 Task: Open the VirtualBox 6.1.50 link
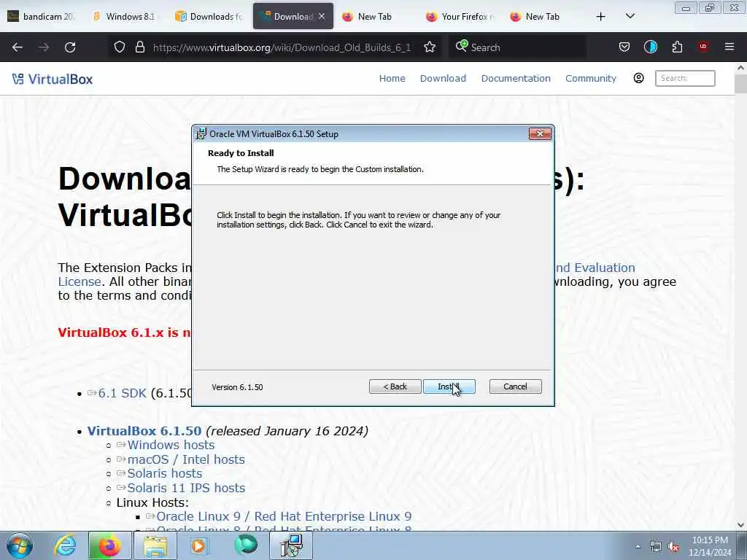click(144, 431)
